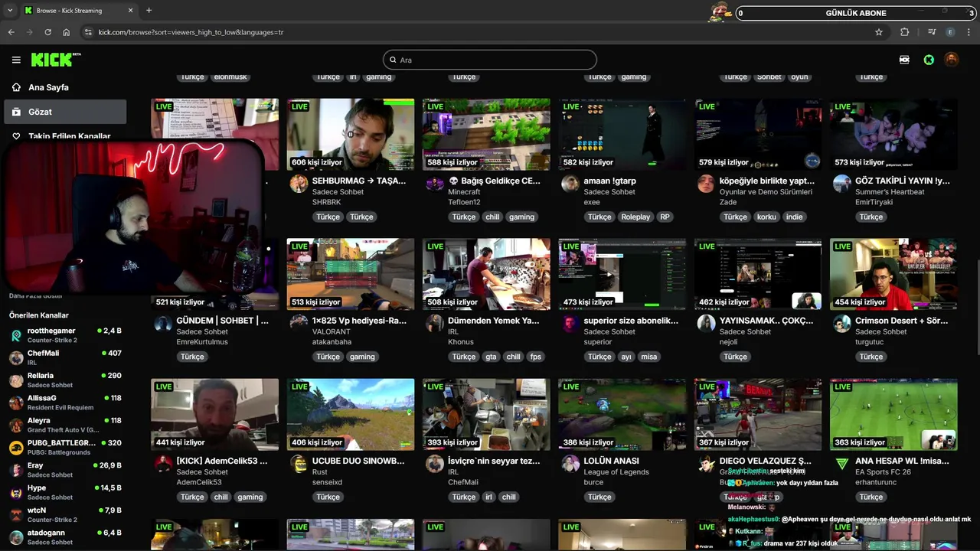
Task: Click Tefloen12 streamer avatar
Action: tap(435, 184)
